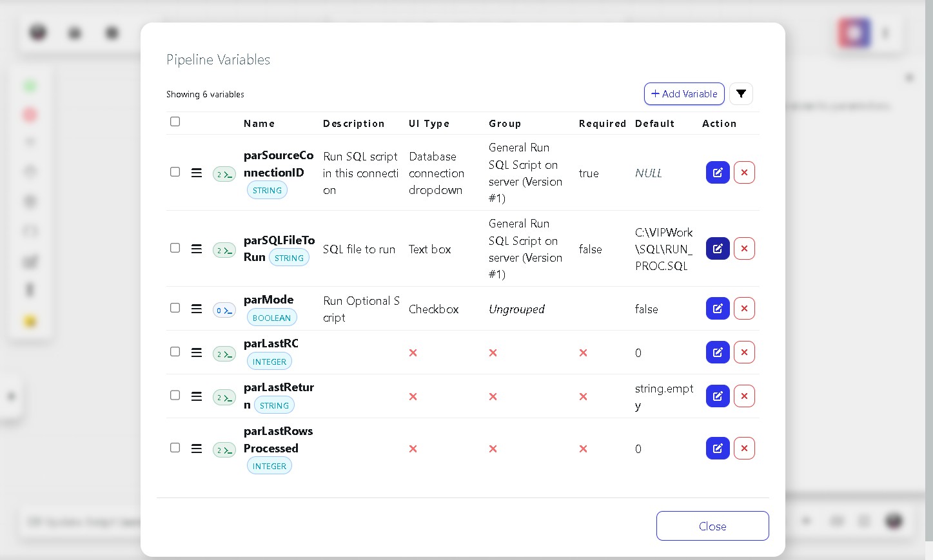Close the Pipeline Variables dialog
This screenshot has width=933, height=560.
[x=712, y=526]
